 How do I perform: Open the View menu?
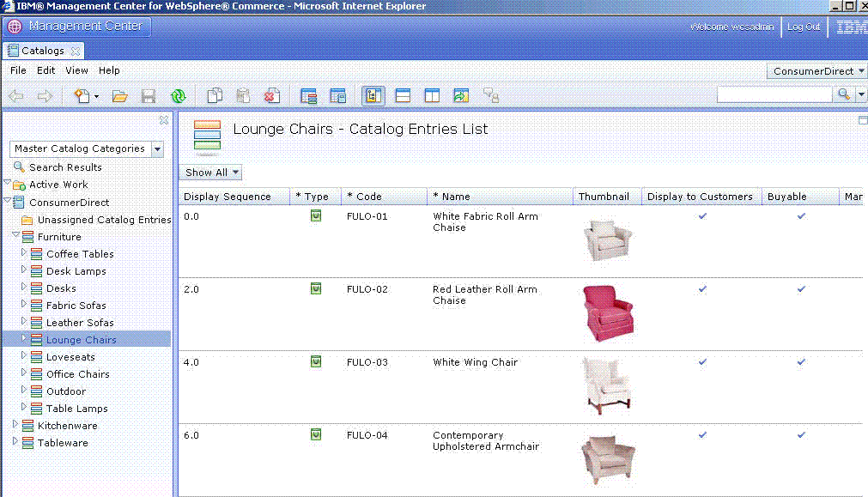pyautogui.click(x=77, y=70)
